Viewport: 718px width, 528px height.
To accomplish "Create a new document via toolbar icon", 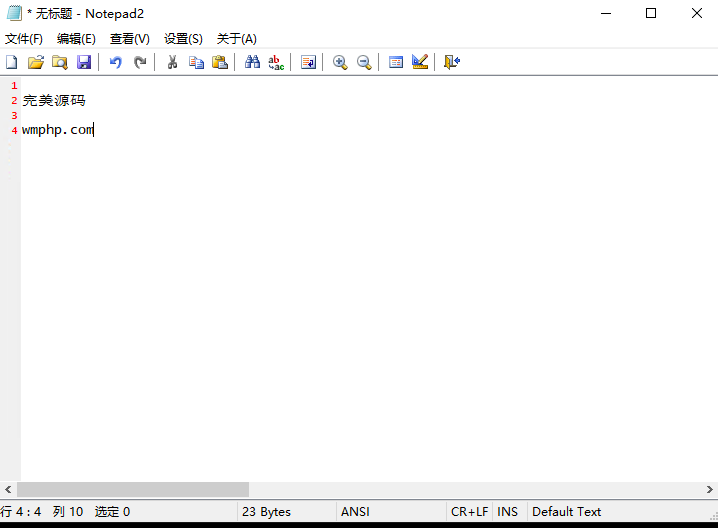I will [x=12, y=62].
